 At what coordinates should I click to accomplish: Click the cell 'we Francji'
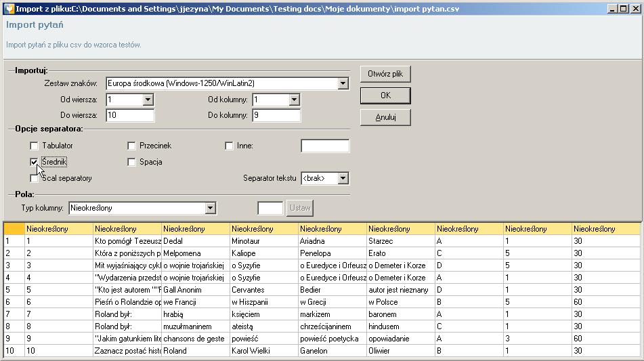(196, 302)
